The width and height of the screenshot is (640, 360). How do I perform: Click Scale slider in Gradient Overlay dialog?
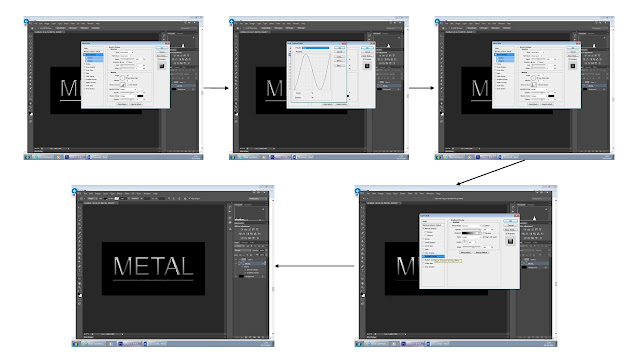tap(471, 247)
